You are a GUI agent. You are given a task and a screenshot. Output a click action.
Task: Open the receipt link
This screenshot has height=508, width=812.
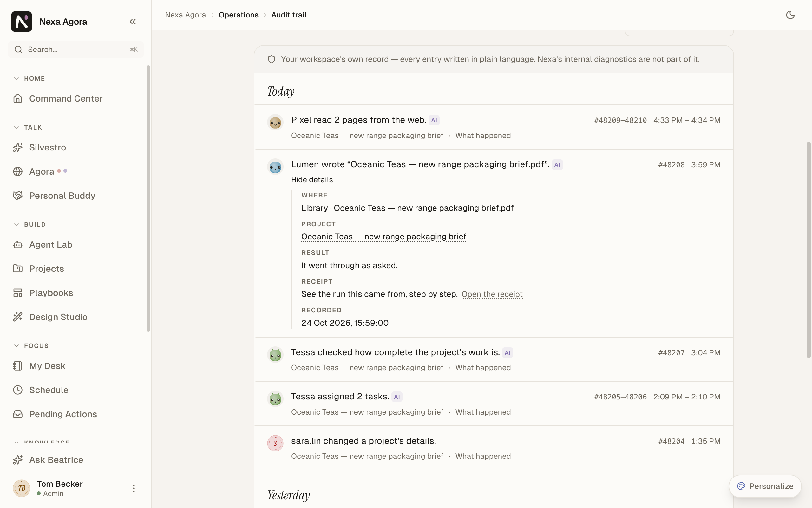[x=492, y=294]
